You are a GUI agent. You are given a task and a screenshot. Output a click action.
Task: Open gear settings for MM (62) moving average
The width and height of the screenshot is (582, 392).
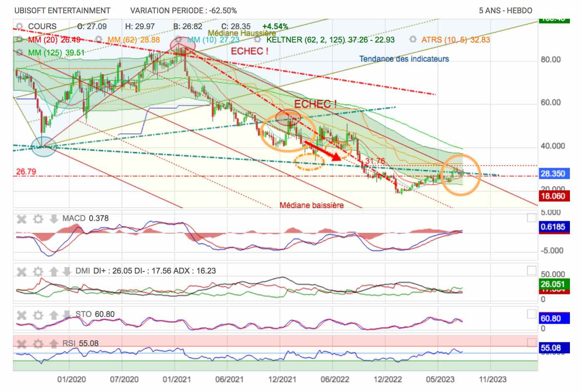click(98, 40)
